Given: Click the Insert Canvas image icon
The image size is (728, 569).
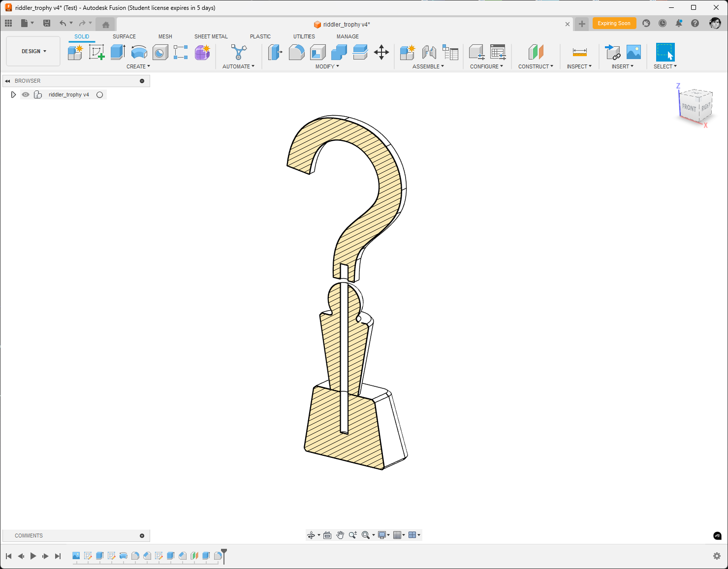Looking at the screenshot, I should [x=634, y=52].
